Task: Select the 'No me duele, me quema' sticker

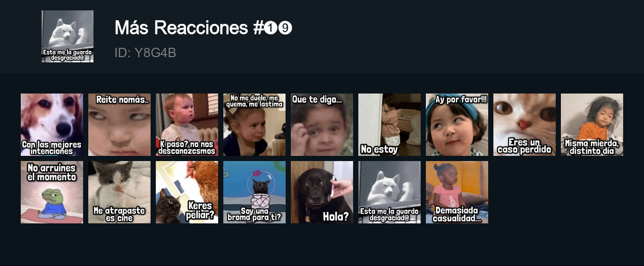Action: point(254,125)
